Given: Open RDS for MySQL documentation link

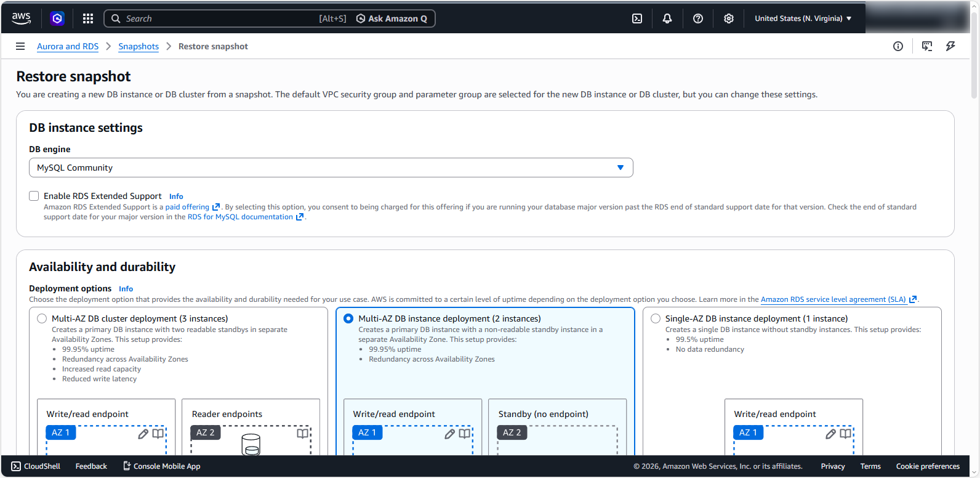Looking at the screenshot, I should 246,217.
